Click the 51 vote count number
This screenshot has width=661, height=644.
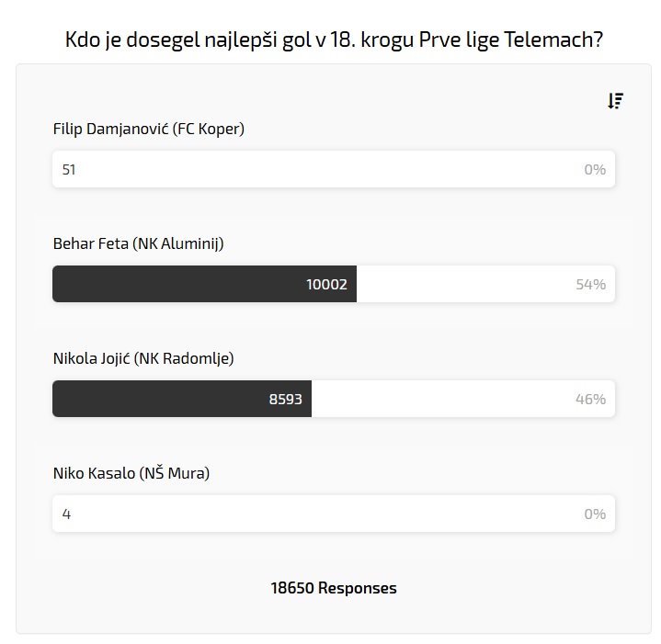[x=69, y=170]
